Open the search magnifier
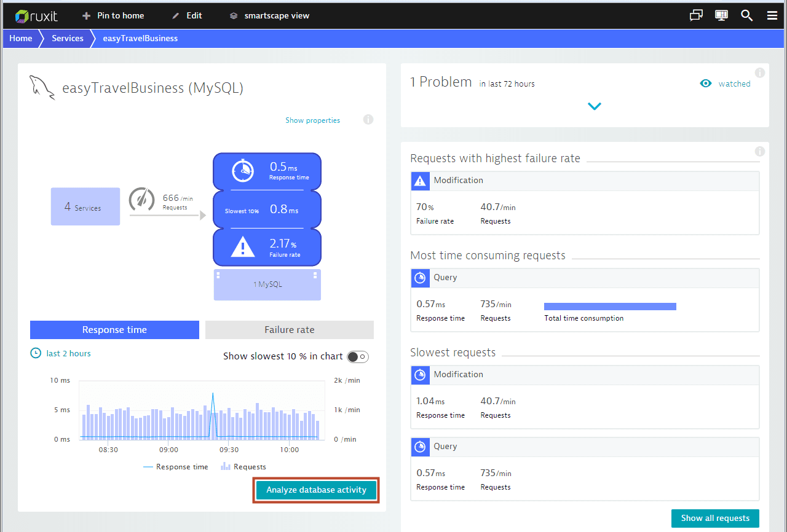The image size is (787, 532). [747, 15]
